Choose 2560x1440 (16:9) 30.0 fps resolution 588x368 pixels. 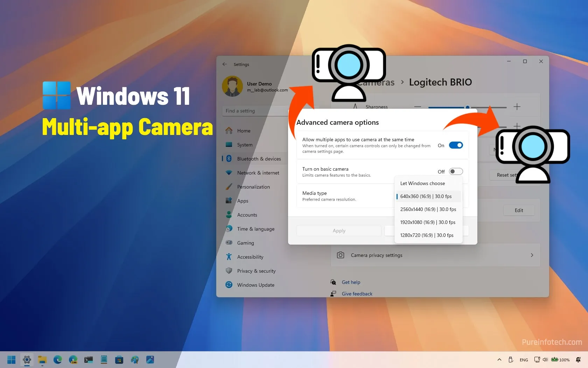(x=428, y=209)
